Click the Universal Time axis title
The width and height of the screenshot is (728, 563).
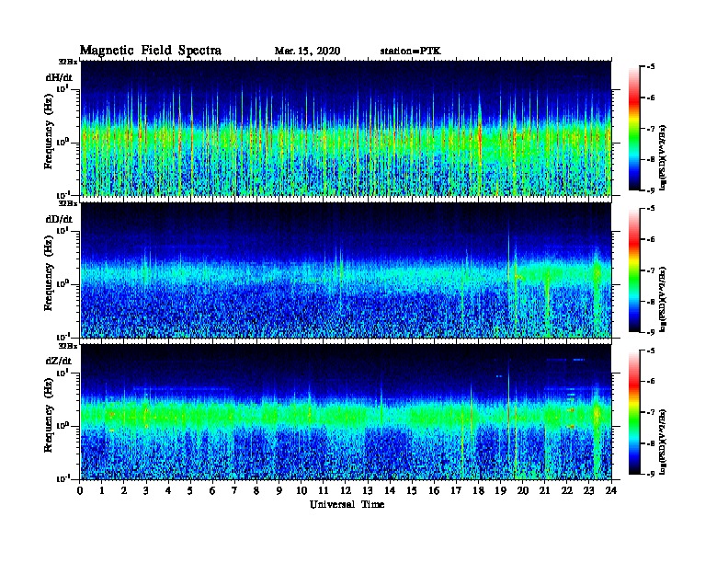347,504
